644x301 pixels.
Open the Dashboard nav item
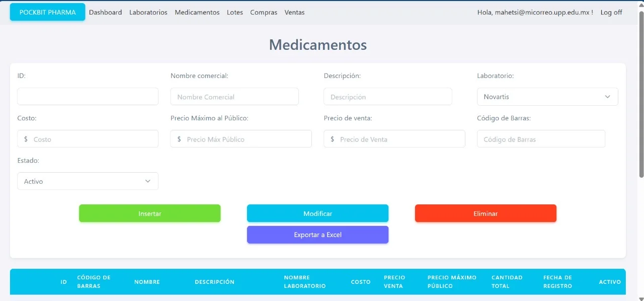[106, 12]
